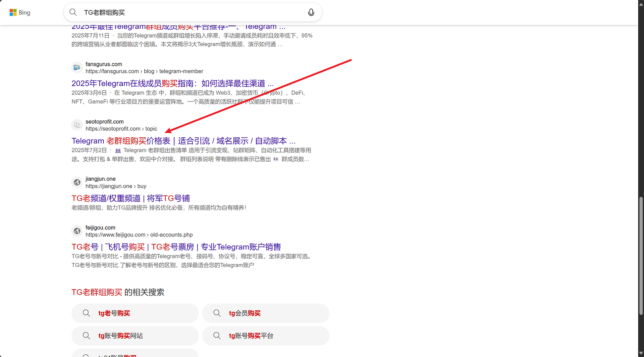
Task: Click the https://fansgurus.com blog URL breadcrumb
Action: pyautogui.click(x=144, y=71)
